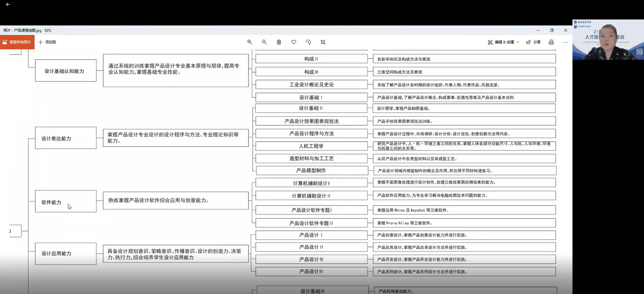Go back with top-left arrow
Image resolution: width=644 pixels, height=294 pixels.
pos(8,4)
